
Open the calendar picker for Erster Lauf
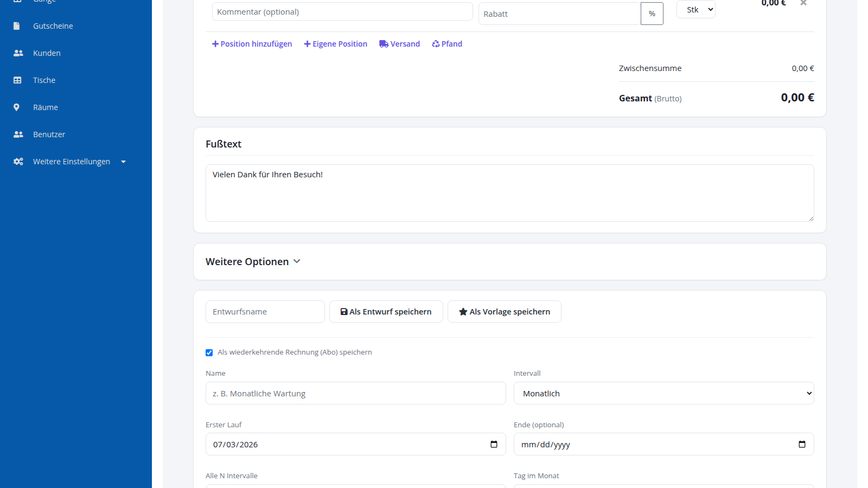point(494,444)
